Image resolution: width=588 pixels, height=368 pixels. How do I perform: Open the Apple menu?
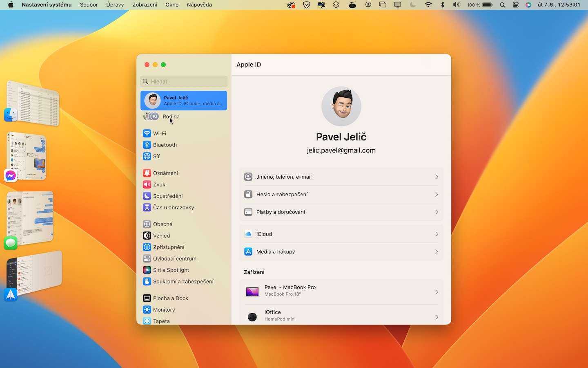click(11, 5)
